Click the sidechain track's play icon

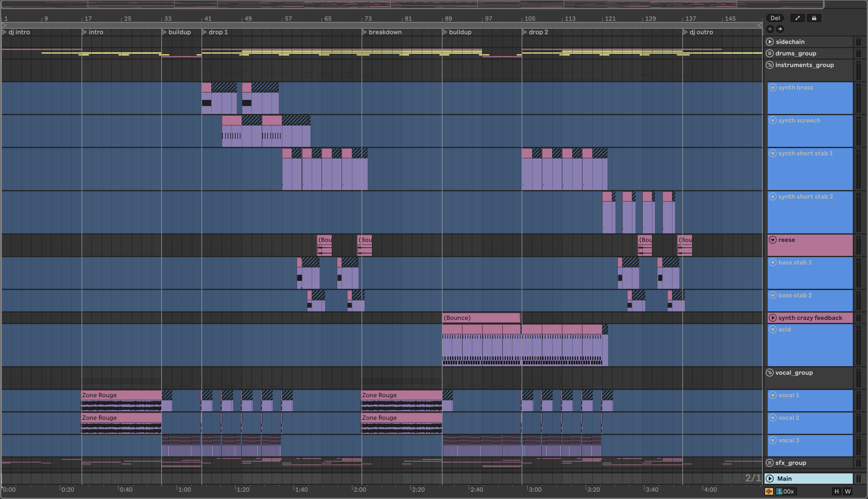[770, 42]
